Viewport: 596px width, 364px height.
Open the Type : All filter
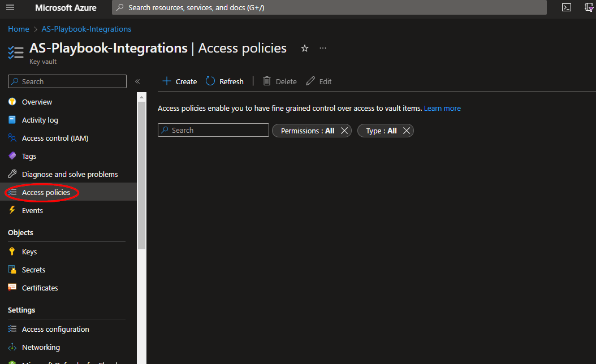click(381, 131)
